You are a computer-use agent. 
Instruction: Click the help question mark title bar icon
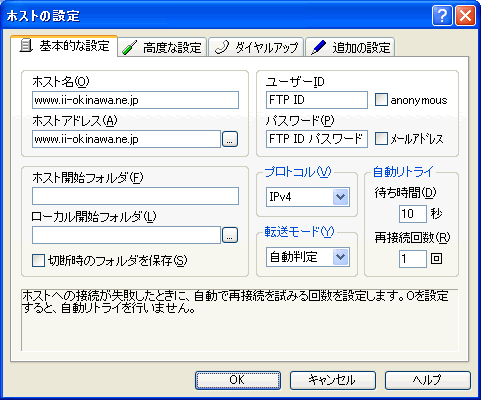(x=442, y=15)
